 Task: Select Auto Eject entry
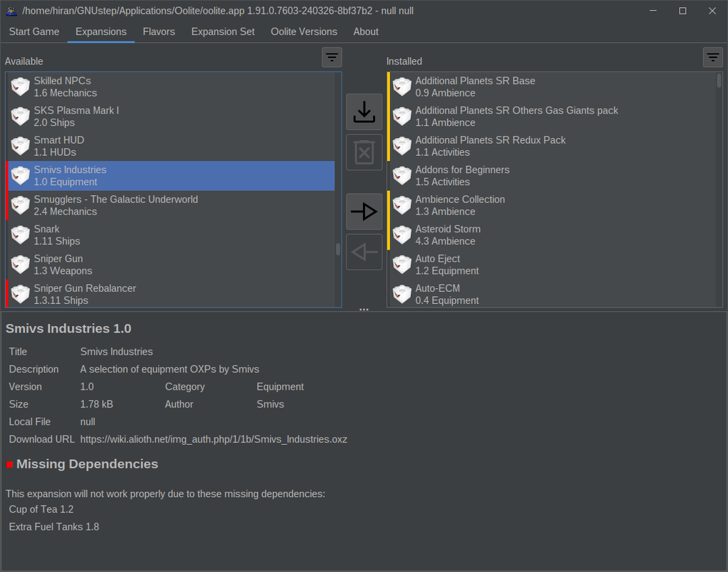[x=552, y=265]
